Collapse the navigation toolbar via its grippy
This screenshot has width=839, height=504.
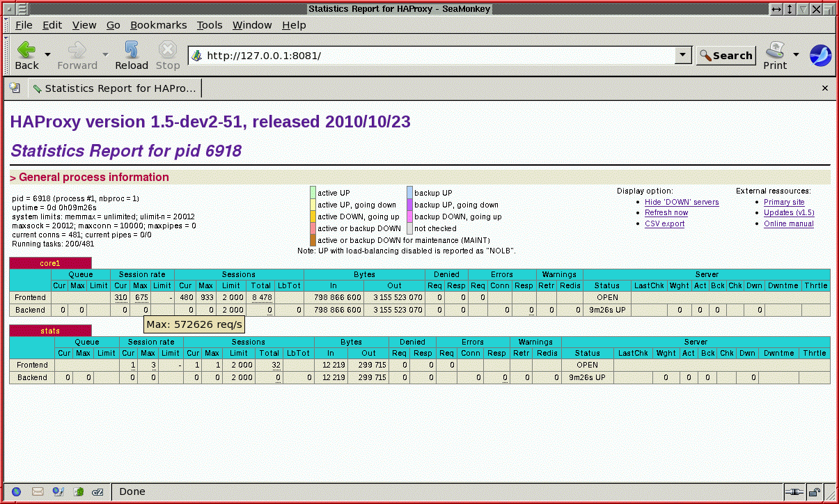pyautogui.click(x=8, y=55)
